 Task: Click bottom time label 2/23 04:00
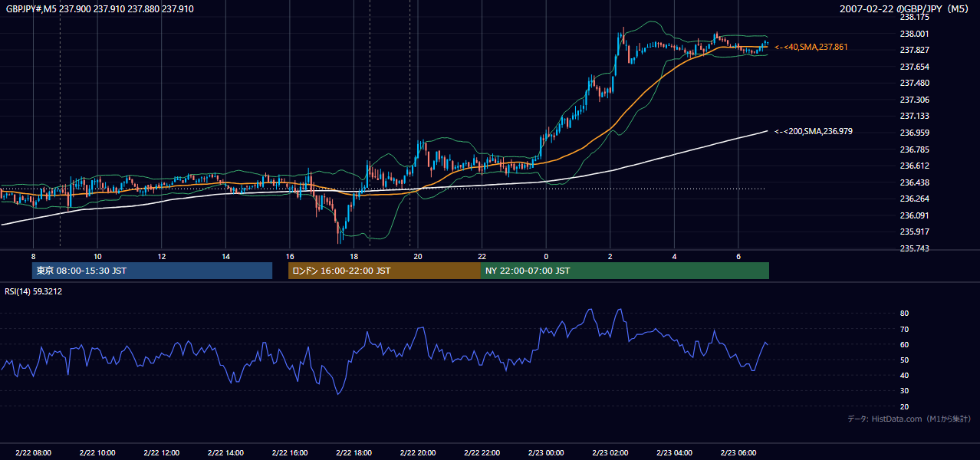[674, 453]
